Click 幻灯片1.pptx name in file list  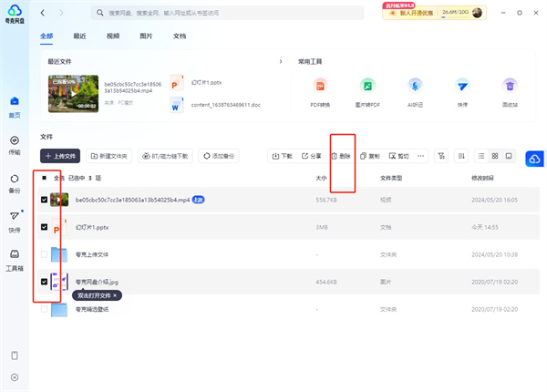[x=92, y=227]
